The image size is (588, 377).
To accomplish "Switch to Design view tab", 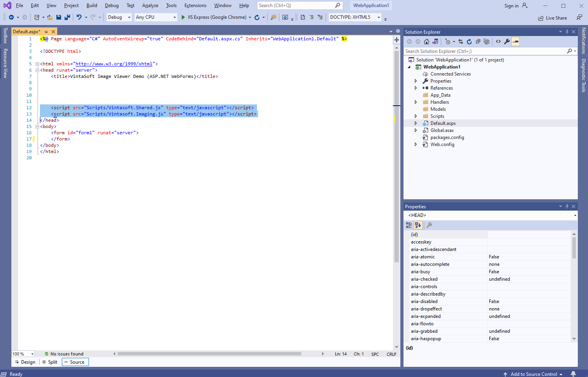I will click(x=25, y=362).
